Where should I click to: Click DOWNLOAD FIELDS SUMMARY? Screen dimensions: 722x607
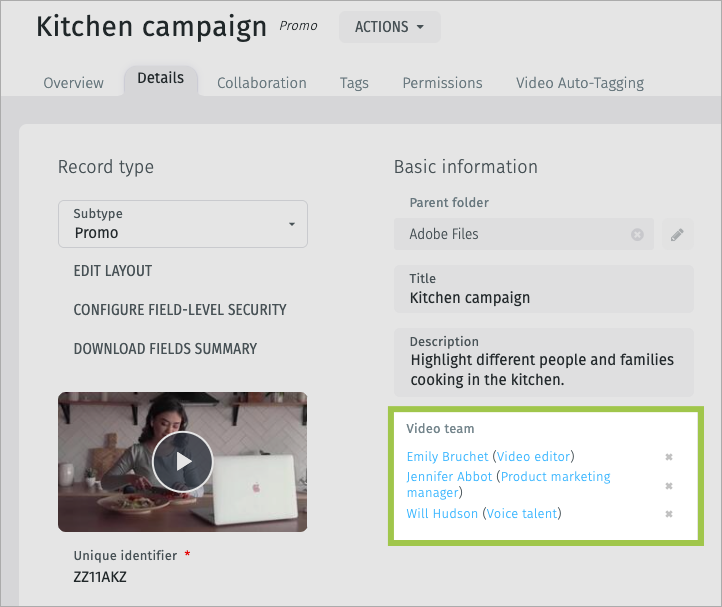coord(165,349)
